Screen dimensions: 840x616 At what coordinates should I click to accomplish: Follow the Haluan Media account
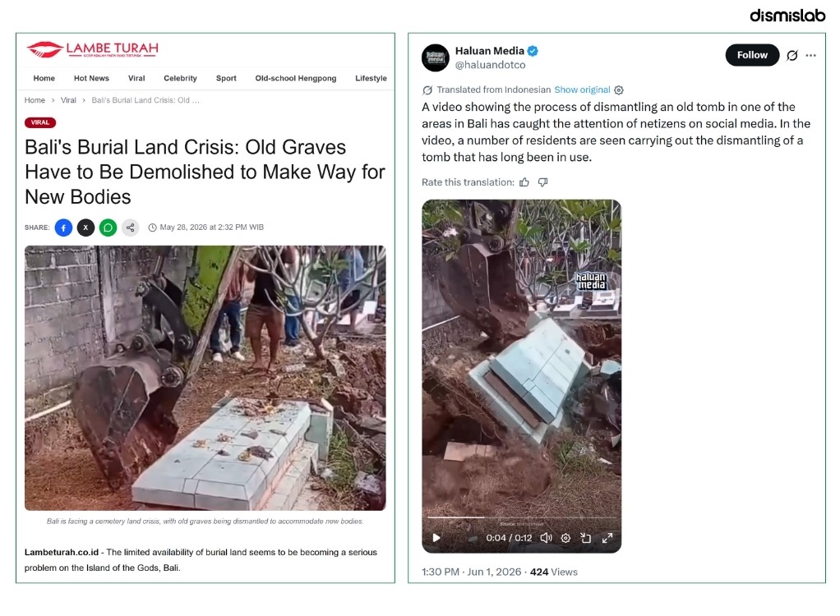(752, 55)
